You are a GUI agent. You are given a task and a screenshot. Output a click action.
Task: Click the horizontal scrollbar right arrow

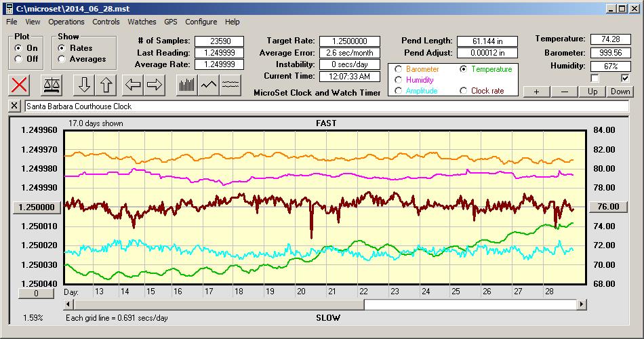tap(581, 304)
